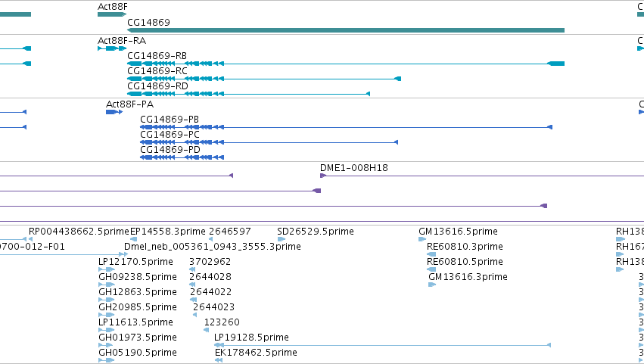Click the RP004438662.5prime feature label

[79, 232]
